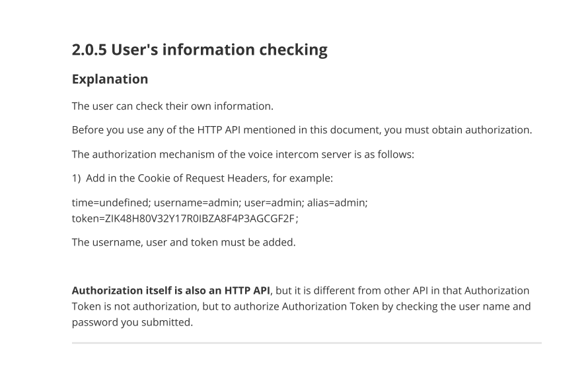
Task: Click the section number '2.0.5' in the heading
Action: pyautogui.click(x=89, y=50)
